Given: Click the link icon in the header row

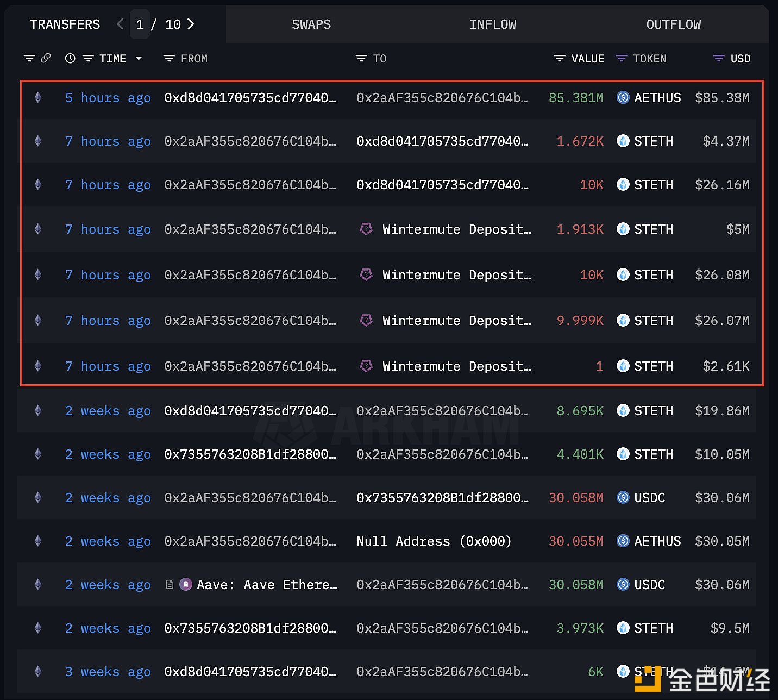Looking at the screenshot, I should click(46, 58).
